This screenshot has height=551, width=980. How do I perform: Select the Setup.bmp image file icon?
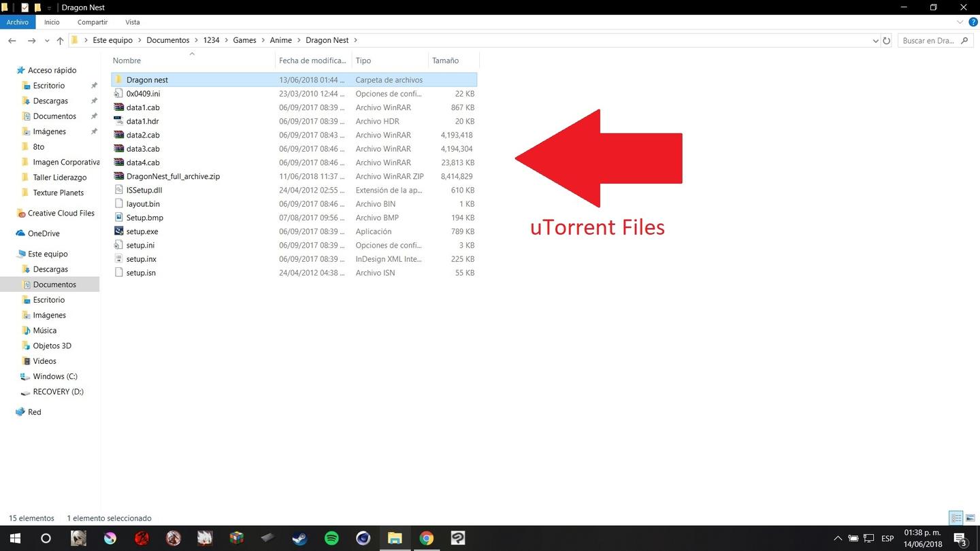118,218
